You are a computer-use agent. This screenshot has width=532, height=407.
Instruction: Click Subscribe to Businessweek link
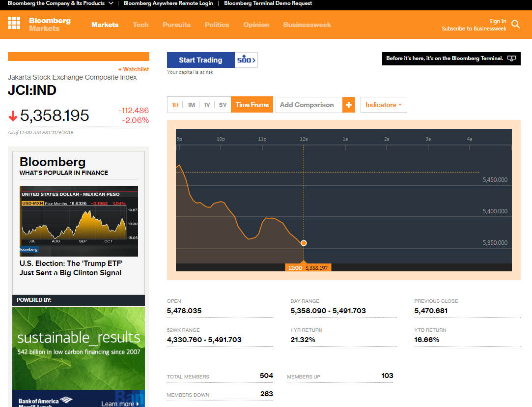[474, 29]
